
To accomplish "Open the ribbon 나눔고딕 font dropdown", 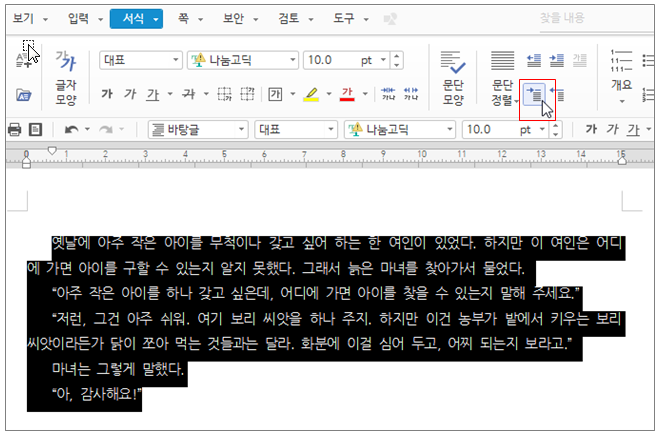I will coord(243,60).
